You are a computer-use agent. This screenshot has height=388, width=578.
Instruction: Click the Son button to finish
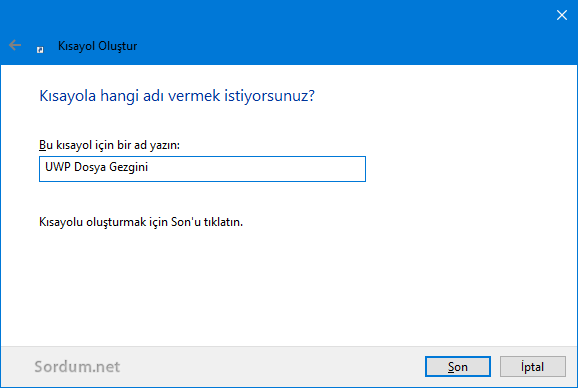(x=457, y=367)
